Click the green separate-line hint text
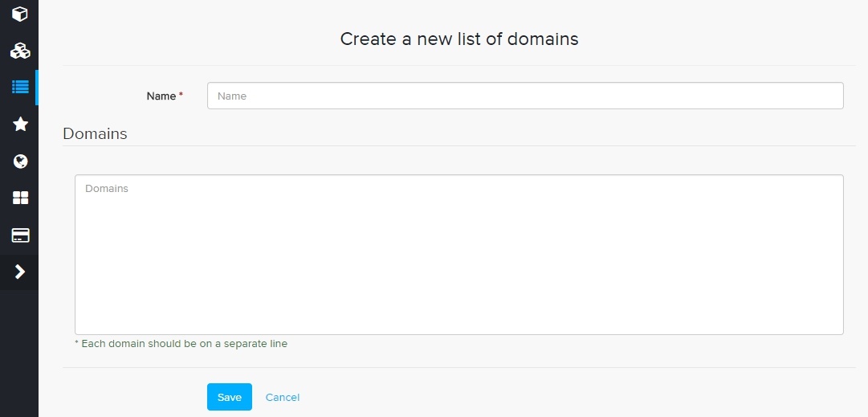This screenshot has height=417, width=868. coord(181,344)
